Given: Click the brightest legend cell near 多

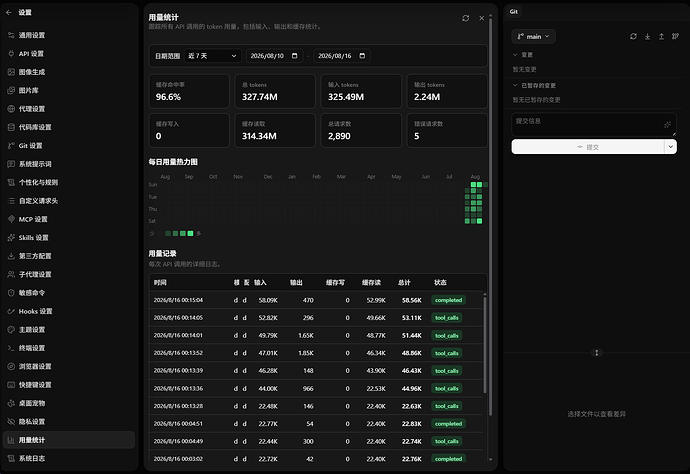Looking at the screenshot, I should pos(190,233).
